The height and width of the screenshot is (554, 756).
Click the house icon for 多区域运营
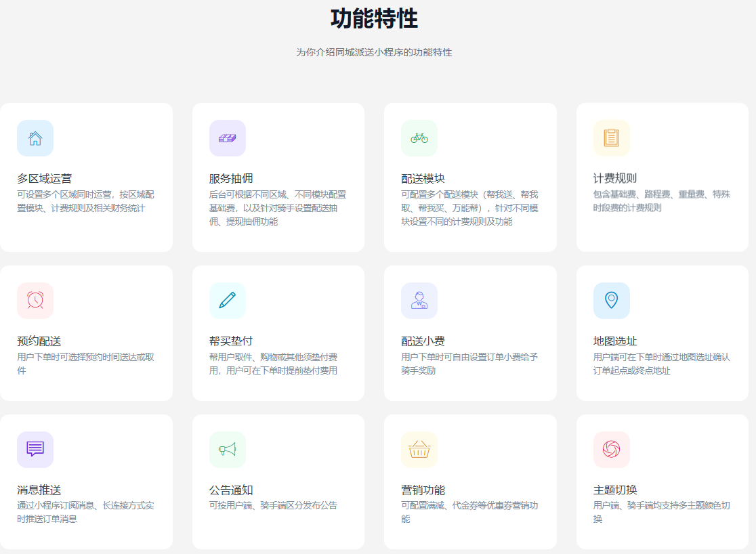35,138
